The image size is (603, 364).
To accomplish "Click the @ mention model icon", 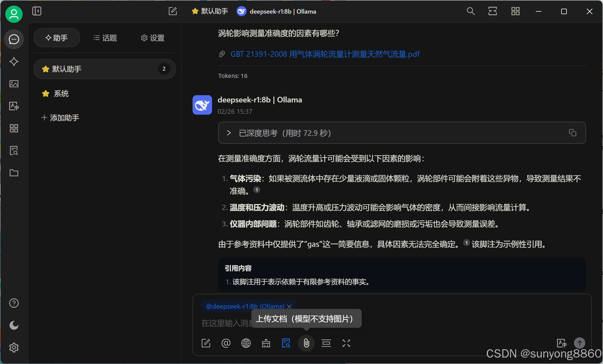I will click(226, 343).
